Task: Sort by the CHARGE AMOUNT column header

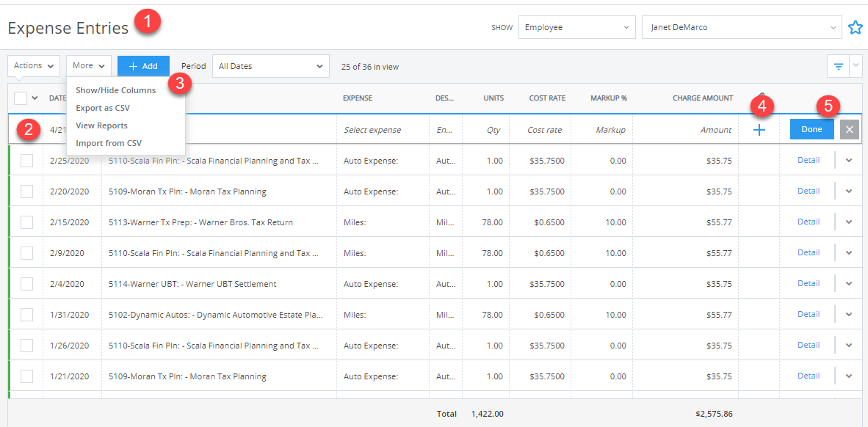Action: [703, 98]
